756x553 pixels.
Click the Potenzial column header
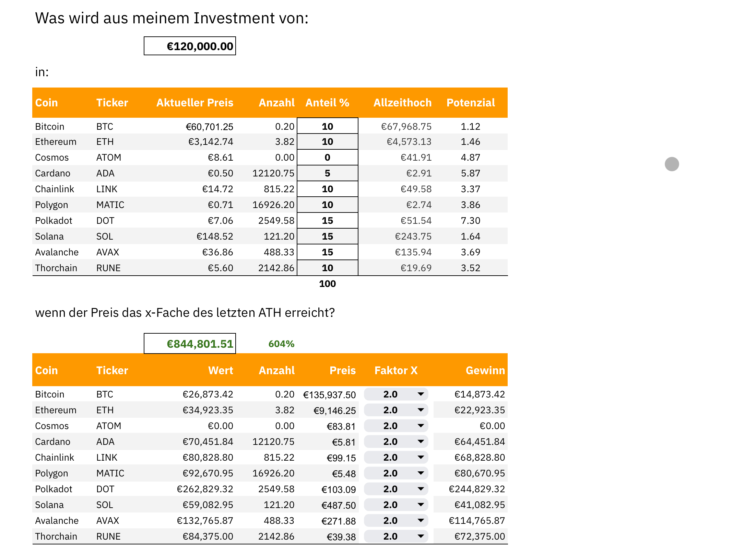coord(471,103)
